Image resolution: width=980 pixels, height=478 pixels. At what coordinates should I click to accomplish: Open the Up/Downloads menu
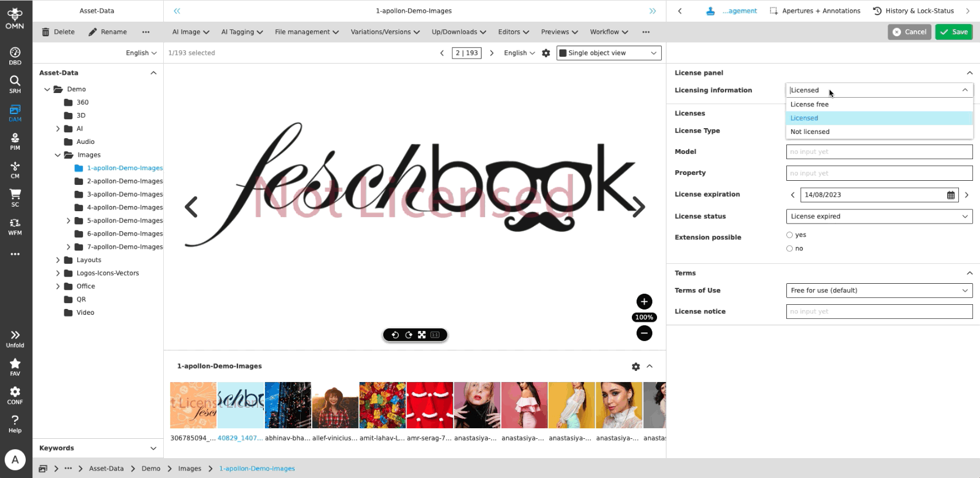[459, 32]
